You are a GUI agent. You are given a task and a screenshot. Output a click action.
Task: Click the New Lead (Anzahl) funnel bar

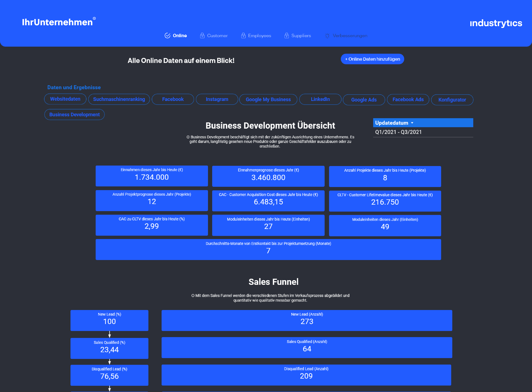point(307,320)
